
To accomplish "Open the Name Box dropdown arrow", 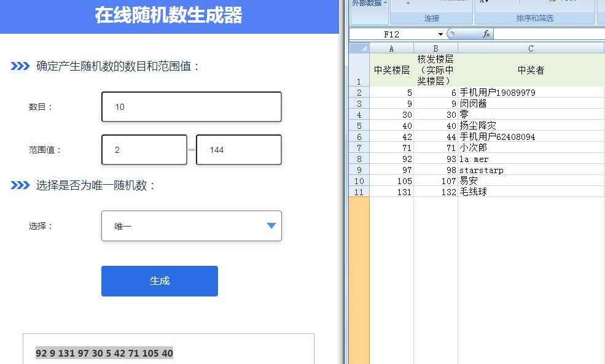I will tap(440, 34).
